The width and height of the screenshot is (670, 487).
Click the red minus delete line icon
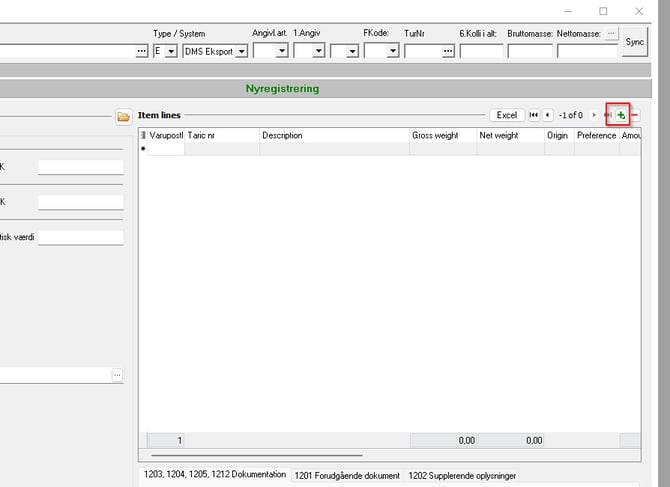[635, 116]
